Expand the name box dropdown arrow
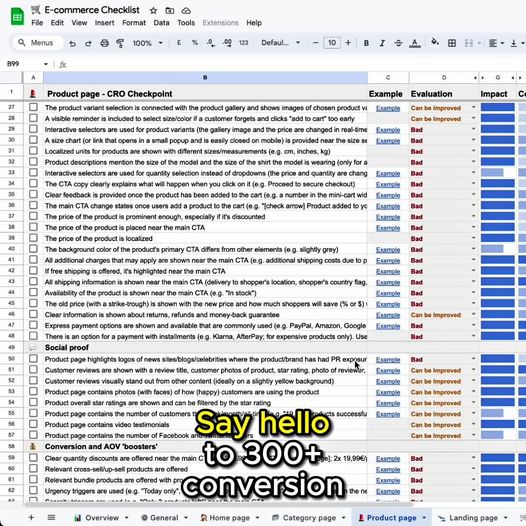The image size is (526, 526). (46, 64)
